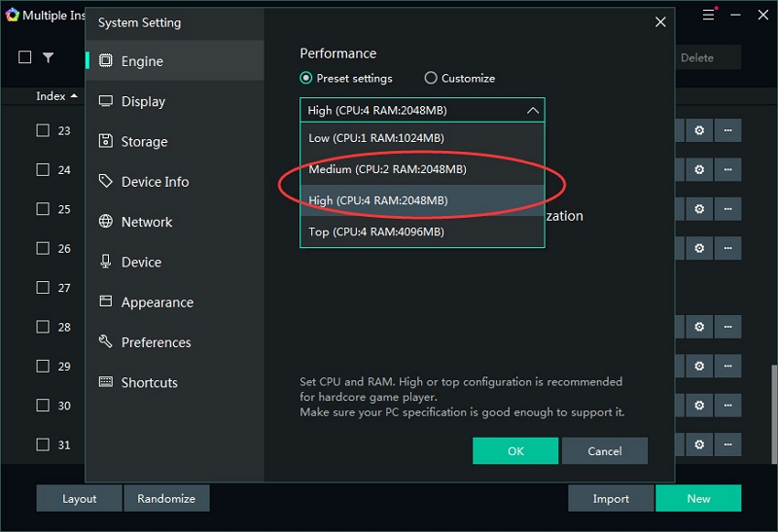Open settings gear for instance 26
Image resolution: width=778 pixels, height=532 pixels.
699,248
